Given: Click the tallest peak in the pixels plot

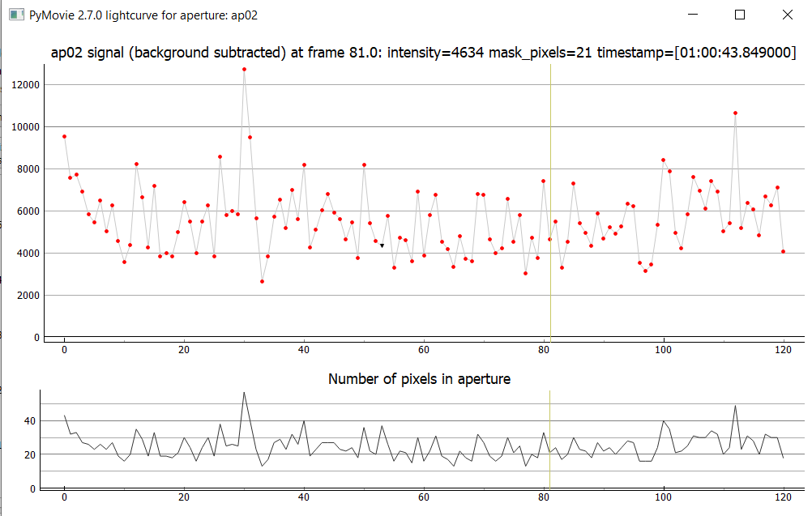Looking at the screenshot, I should (244, 393).
